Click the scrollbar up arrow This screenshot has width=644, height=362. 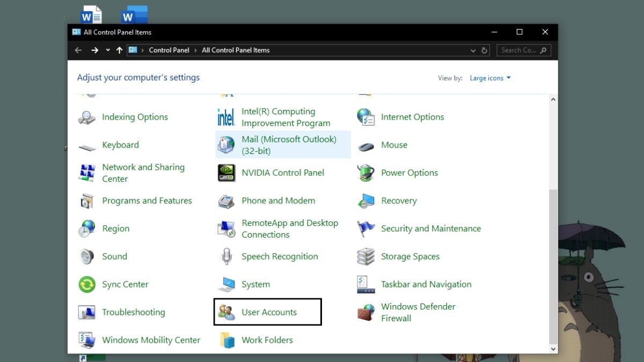coord(553,99)
